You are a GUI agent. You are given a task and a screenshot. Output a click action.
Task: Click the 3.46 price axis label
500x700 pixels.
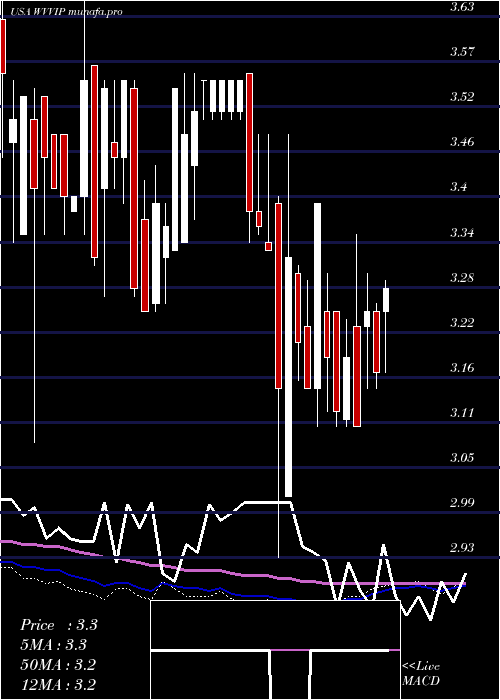click(x=462, y=142)
